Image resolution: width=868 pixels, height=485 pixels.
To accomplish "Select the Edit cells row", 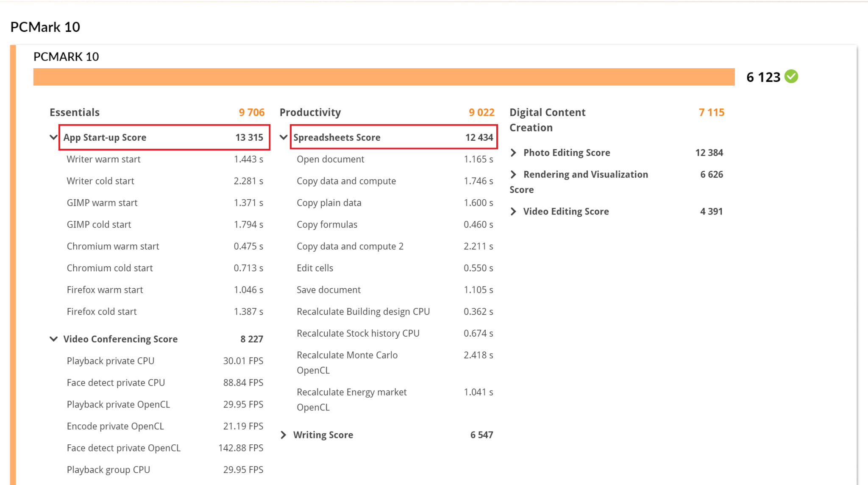I will click(395, 268).
